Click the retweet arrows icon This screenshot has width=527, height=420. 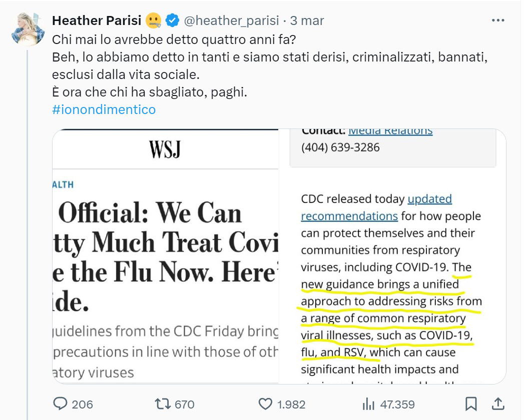161,403
